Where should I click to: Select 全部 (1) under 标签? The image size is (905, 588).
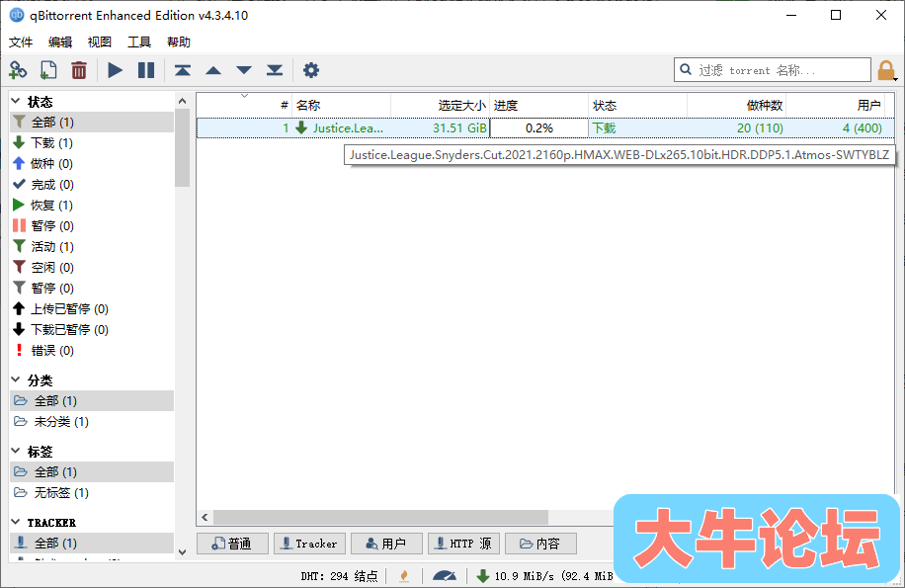tap(92, 472)
